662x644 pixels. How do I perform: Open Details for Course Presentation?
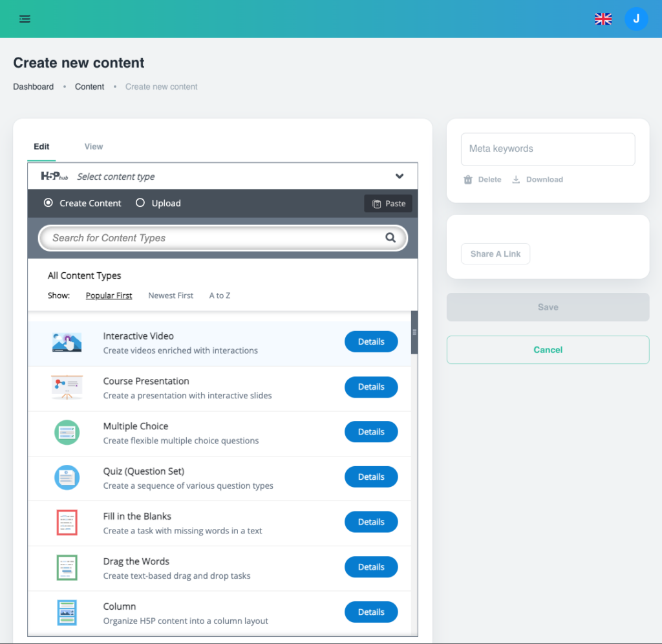371,387
